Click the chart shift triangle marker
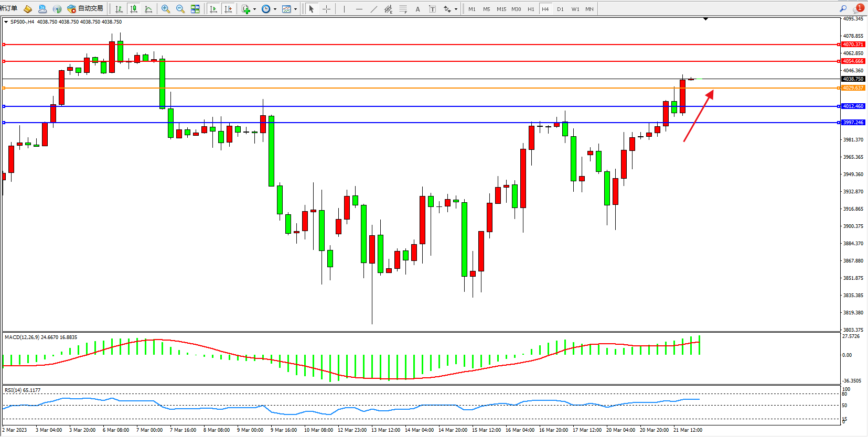Image resolution: width=868 pixels, height=437 pixels. tap(705, 19)
